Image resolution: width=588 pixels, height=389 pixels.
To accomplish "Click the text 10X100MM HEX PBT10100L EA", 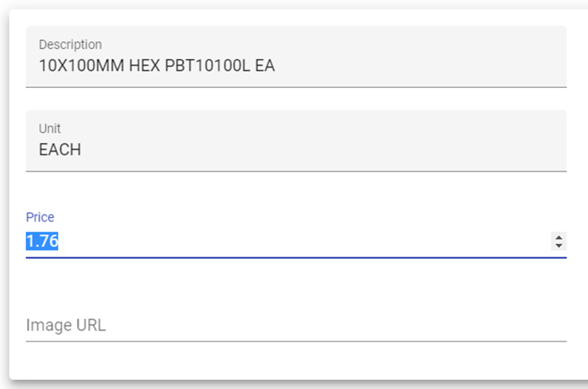I will (x=157, y=66).
